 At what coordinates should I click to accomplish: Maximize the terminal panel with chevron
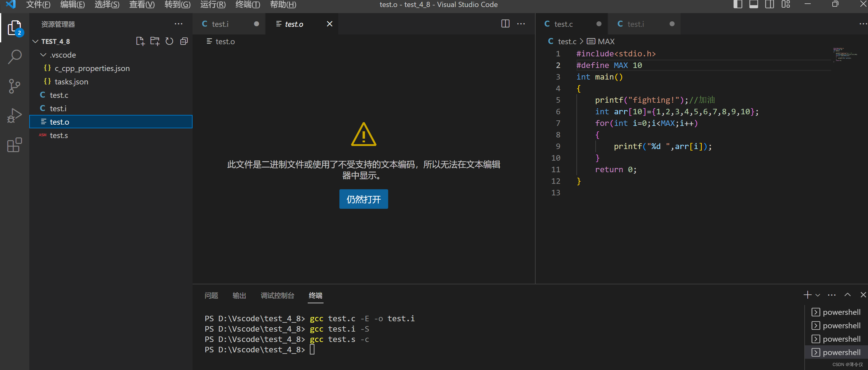(x=848, y=295)
